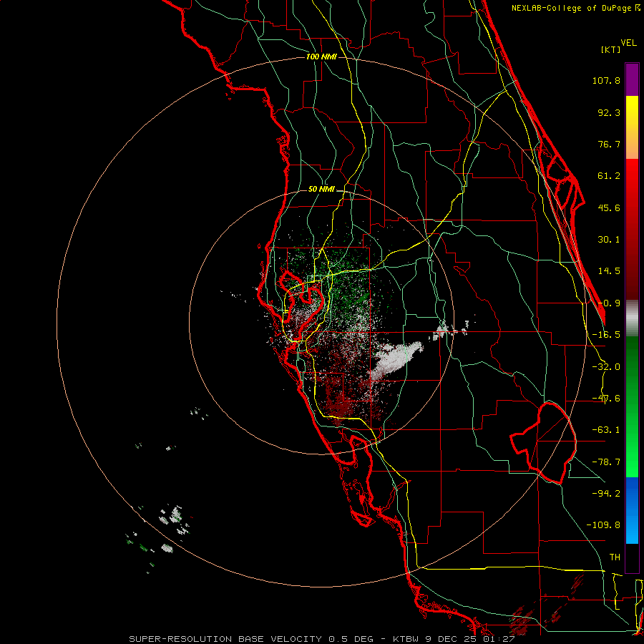
Task: Select the -32.0 scale value
Action: coord(606,367)
